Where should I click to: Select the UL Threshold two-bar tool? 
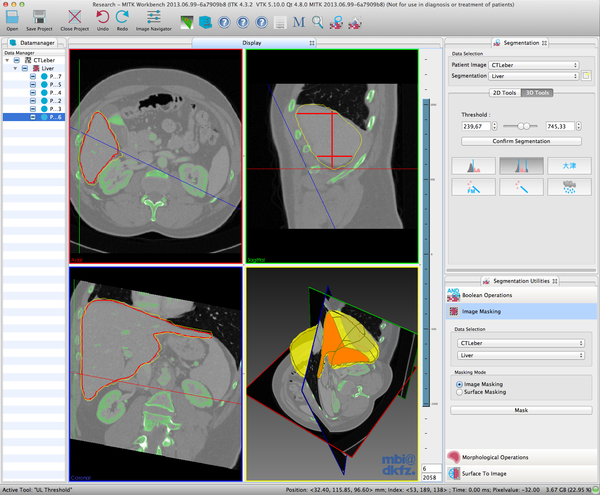click(x=521, y=166)
